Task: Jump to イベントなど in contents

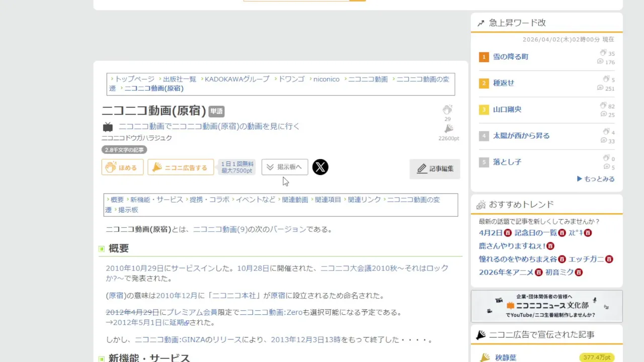Action: tap(256, 200)
